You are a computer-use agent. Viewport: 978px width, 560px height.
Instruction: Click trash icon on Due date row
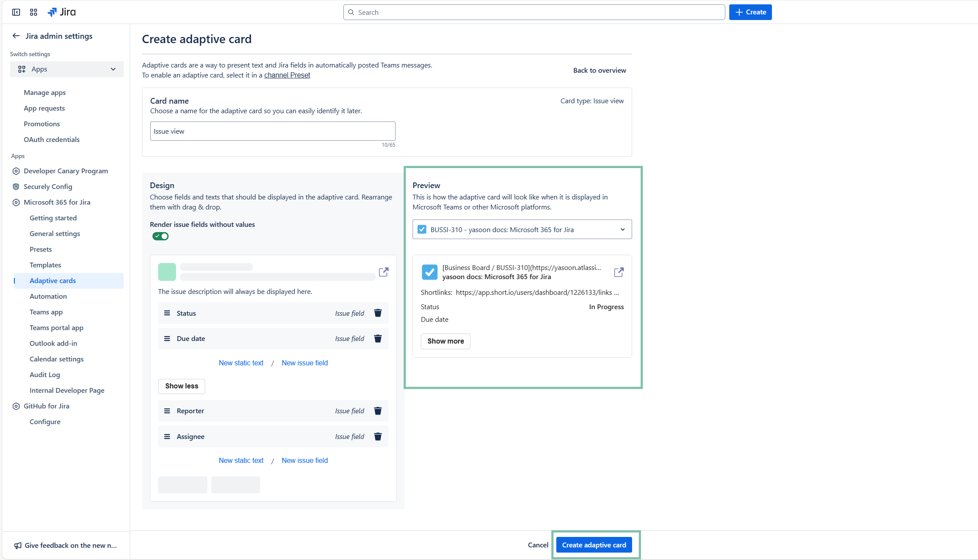(378, 339)
